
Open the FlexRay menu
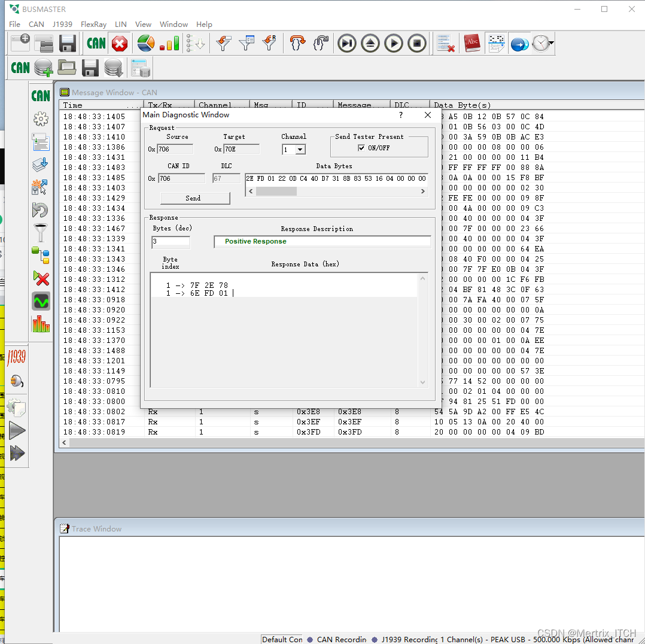click(93, 24)
